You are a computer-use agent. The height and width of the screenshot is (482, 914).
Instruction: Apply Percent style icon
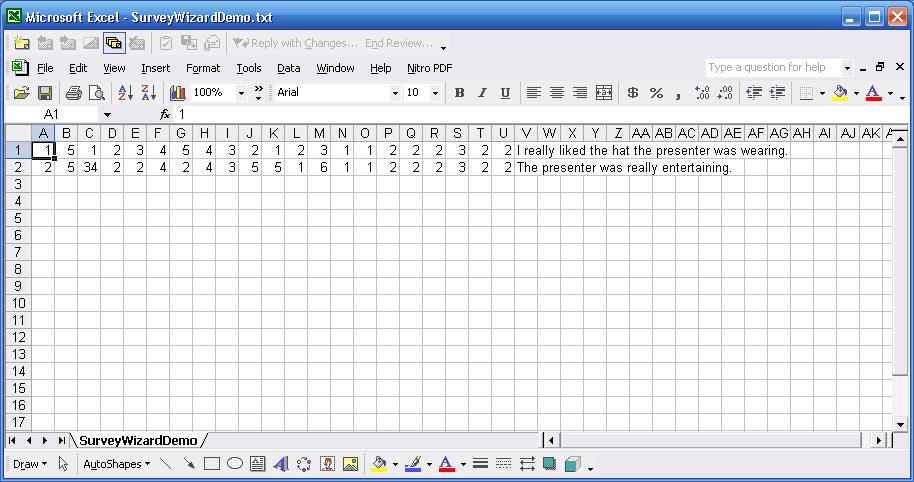coord(656,93)
